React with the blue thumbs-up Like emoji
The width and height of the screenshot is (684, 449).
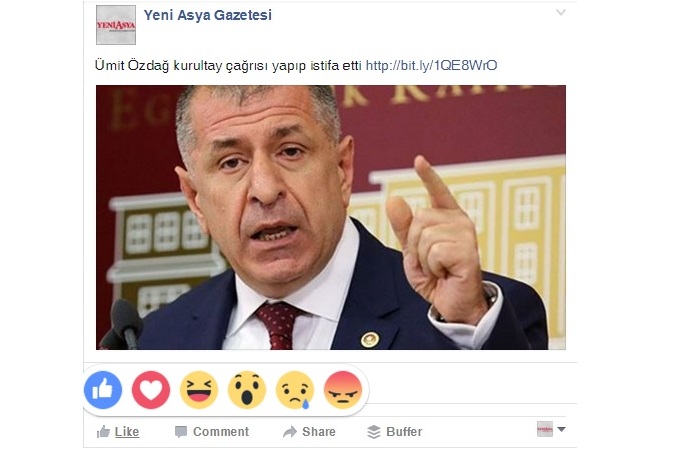pos(103,390)
